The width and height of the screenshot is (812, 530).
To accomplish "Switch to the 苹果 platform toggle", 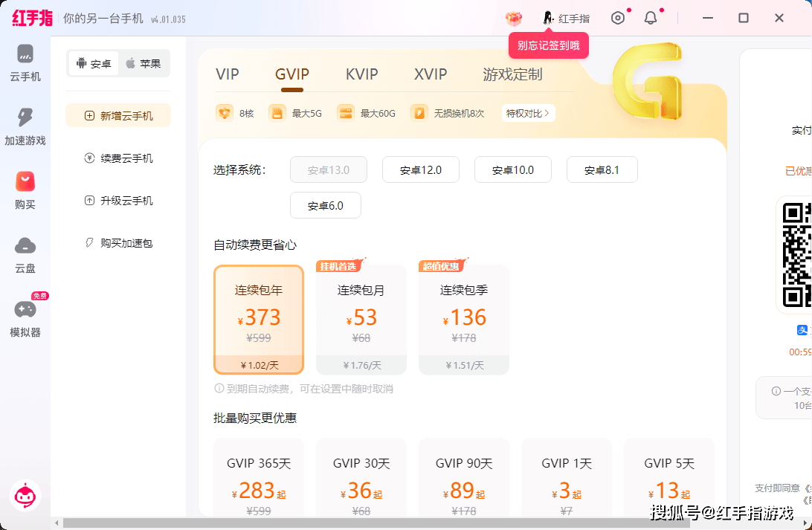I will tap(144, 64).
